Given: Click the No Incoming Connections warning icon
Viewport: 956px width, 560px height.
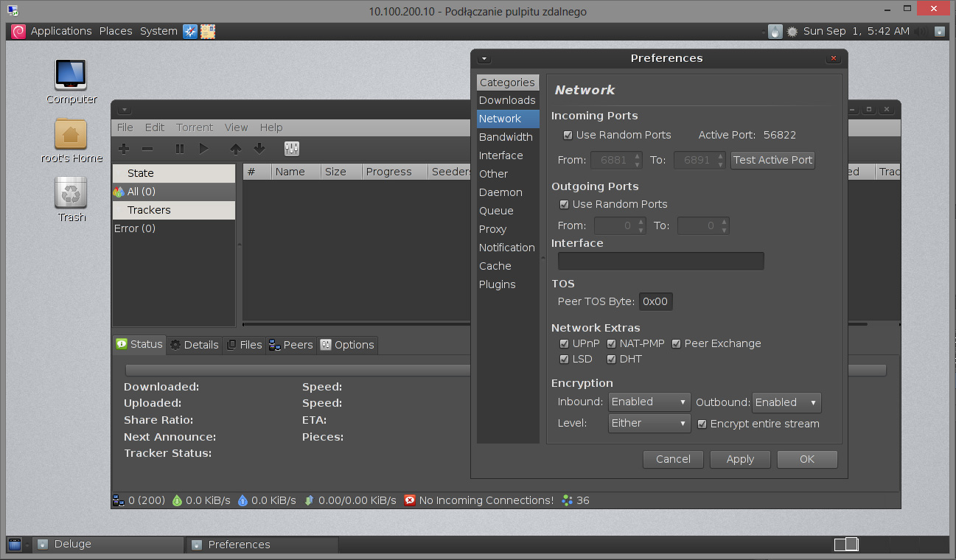Looking at the screenshot, I should click(410, 500).
